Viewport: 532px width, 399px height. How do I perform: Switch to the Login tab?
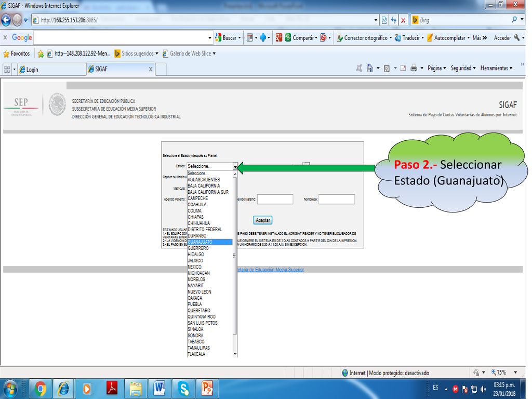51,69
